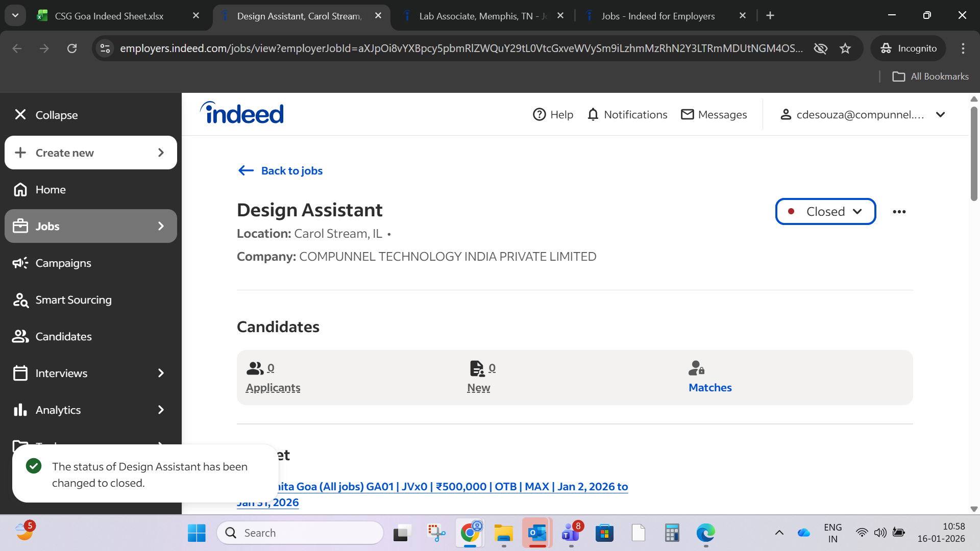Open the Notifications bell

(593, 115)
